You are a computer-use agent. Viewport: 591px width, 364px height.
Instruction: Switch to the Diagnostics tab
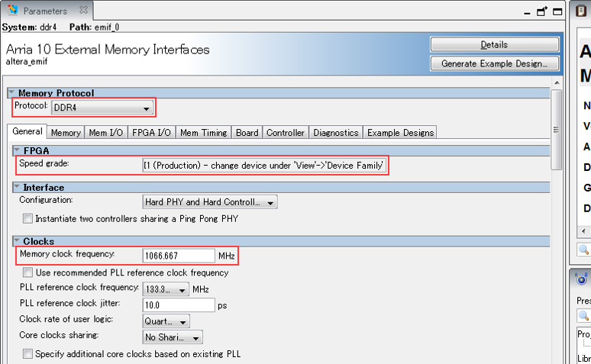coord(335,132)
